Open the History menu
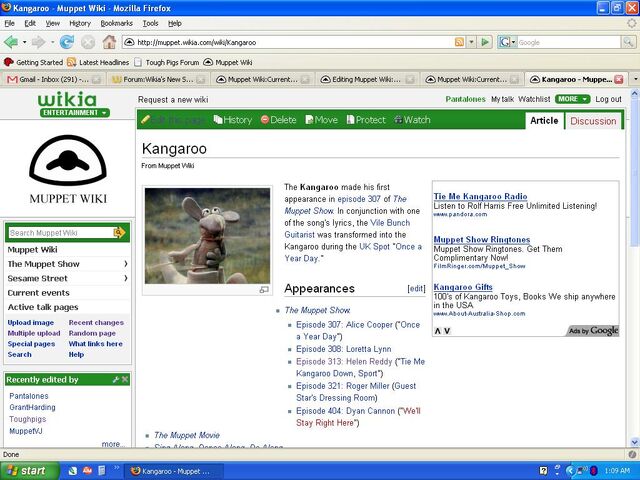This screenshot has width=640, height=480. (x=80, y=23)
